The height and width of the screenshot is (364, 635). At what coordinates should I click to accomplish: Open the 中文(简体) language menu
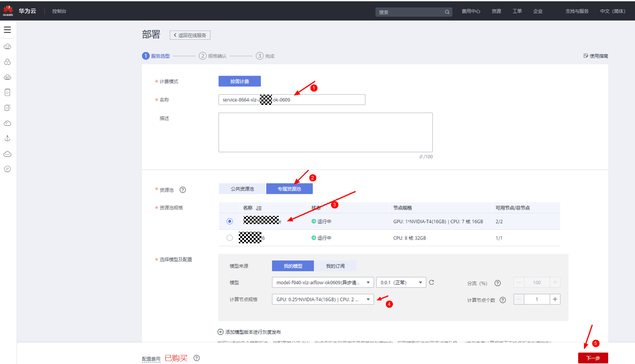[x=613, y=11]
